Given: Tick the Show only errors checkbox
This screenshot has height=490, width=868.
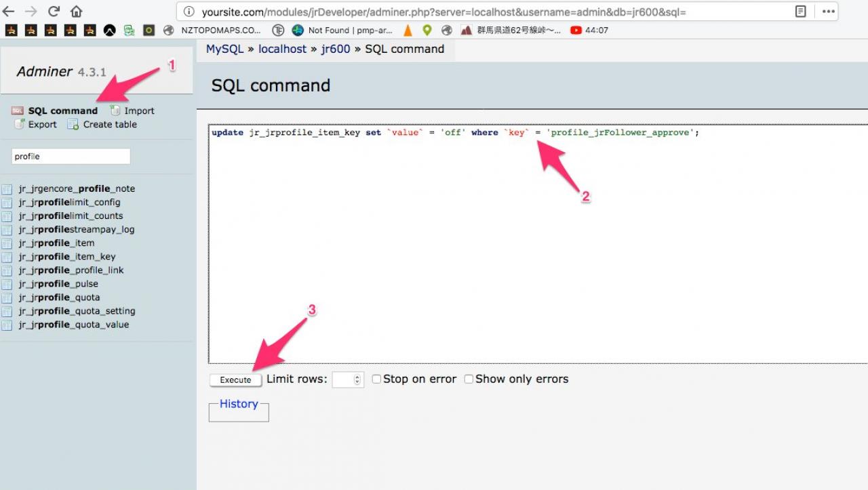Looking at the screenshot, I should tap(469, 380).
